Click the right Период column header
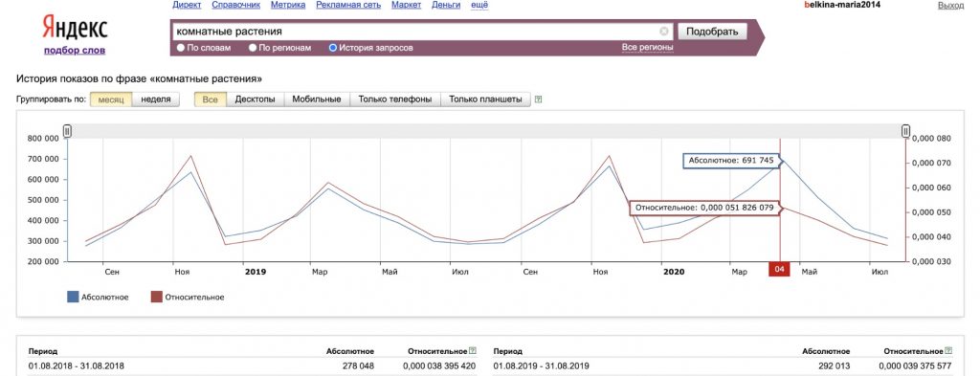Viewport: 980px width, 376px height. tap(508, 352)
